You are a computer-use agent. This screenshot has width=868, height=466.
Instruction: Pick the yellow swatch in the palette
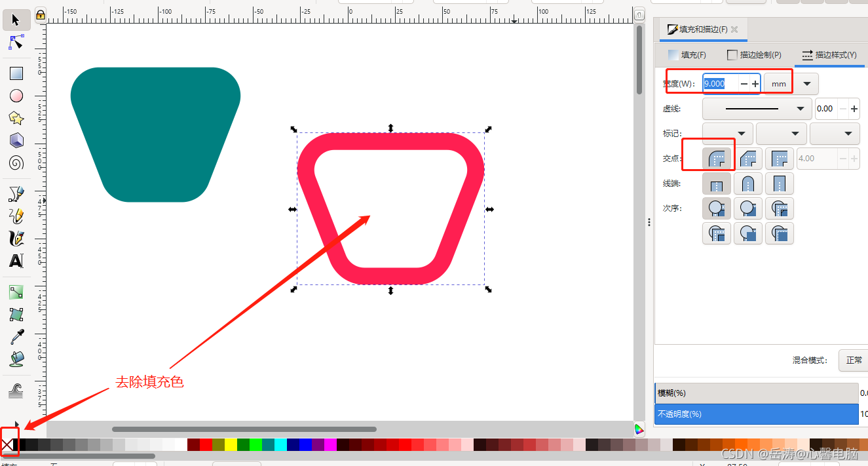(231, 445)
